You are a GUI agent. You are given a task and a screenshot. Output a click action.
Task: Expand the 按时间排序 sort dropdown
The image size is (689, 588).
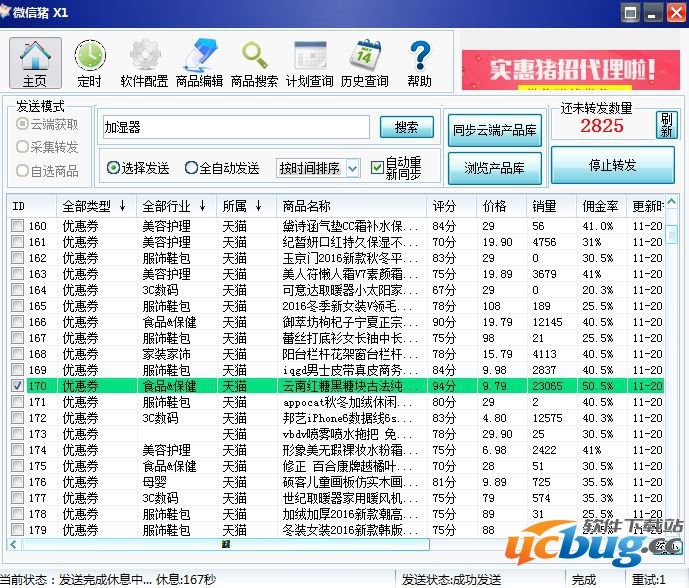[352, 168]
